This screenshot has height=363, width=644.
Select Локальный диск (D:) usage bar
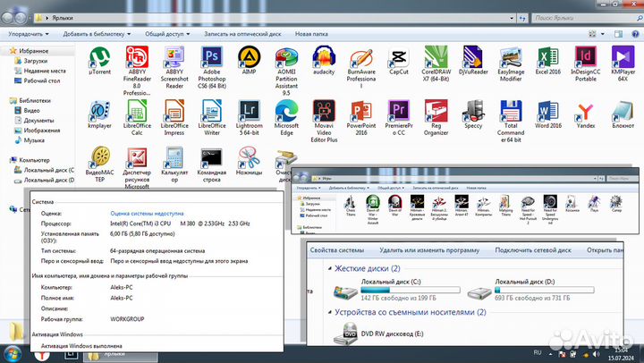pos(544,290)
